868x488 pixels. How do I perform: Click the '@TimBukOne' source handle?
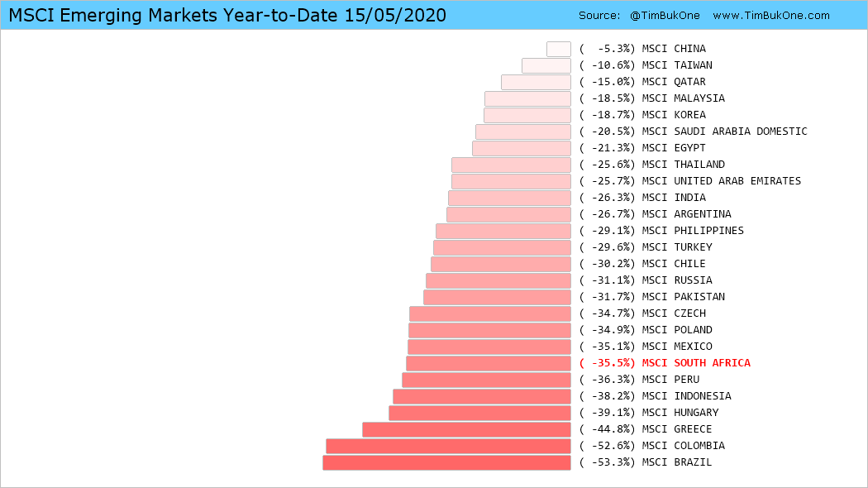pyautogui.click(x=665, y=16)
